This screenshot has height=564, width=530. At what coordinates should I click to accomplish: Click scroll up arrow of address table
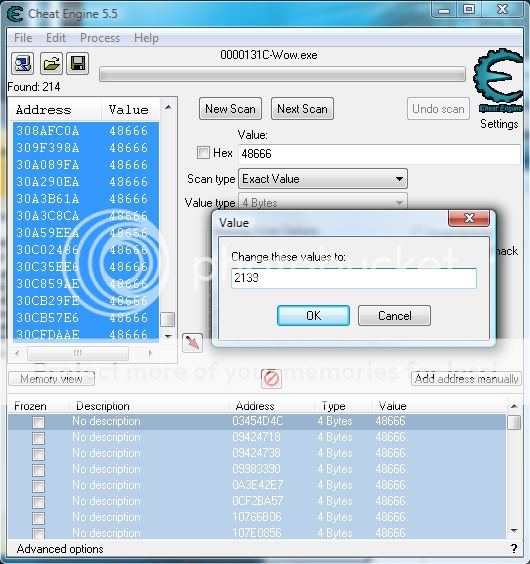(514, 406)
